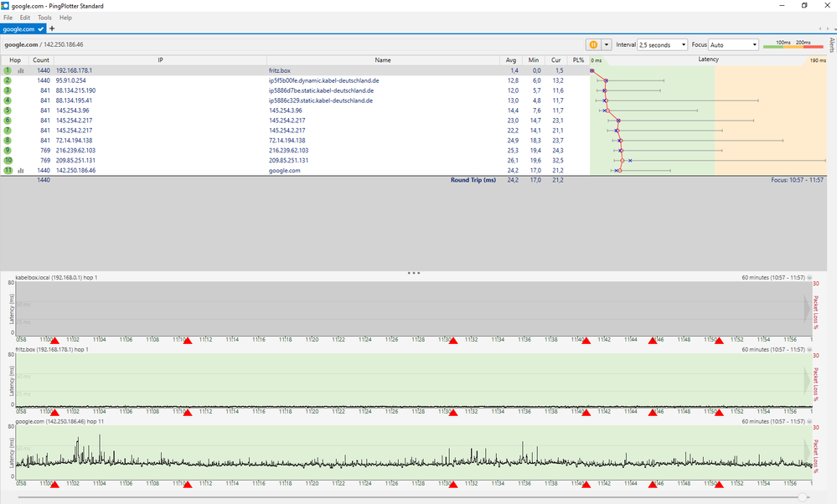Open the Tools menu

coord(44,17)
